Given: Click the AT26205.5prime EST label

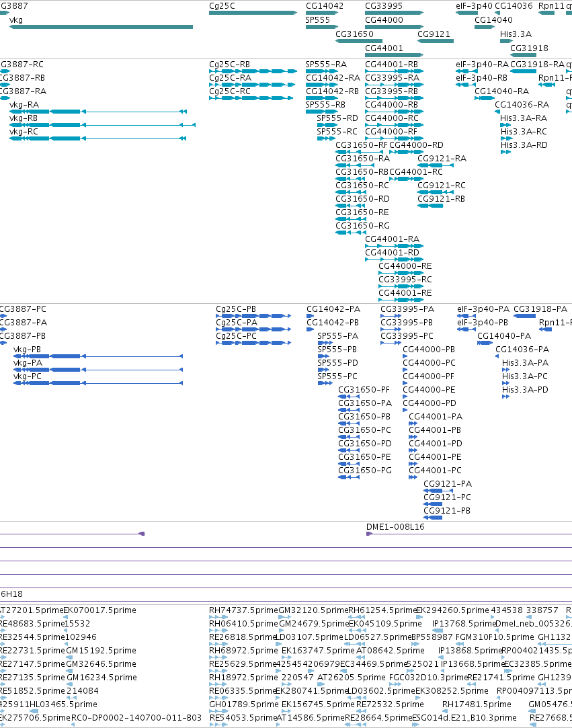Looking at the screenshot, I should 352,678.
